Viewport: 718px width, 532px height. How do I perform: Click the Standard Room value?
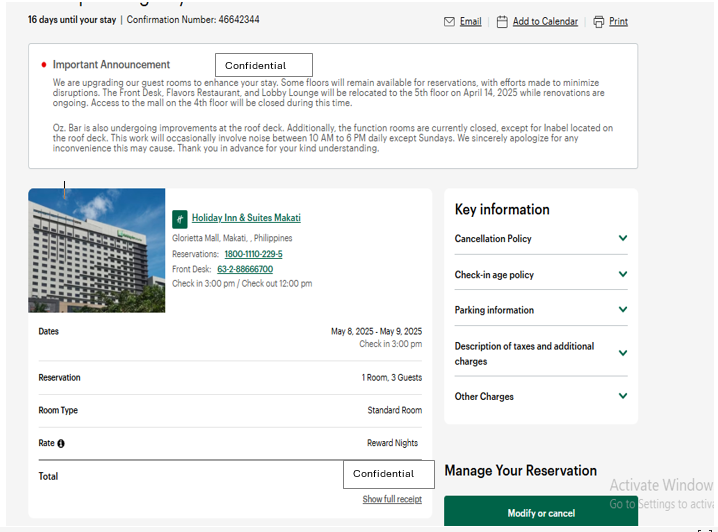[395, 410]
